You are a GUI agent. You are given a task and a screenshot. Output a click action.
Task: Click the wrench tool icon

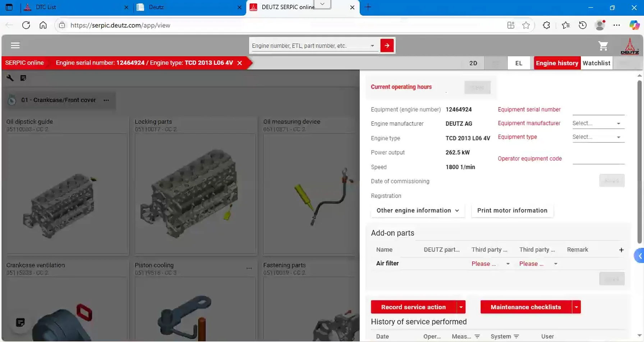click(x=10, y=78)
